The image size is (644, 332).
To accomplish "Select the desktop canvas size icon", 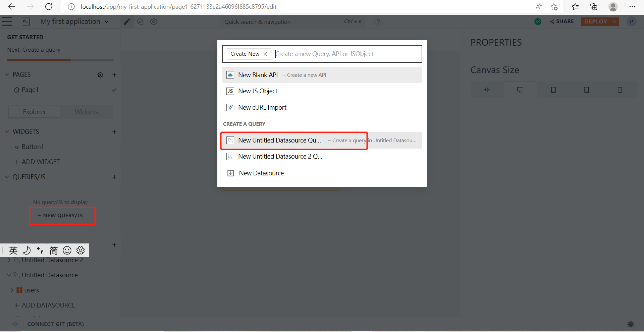I will (x=520, y=90).
